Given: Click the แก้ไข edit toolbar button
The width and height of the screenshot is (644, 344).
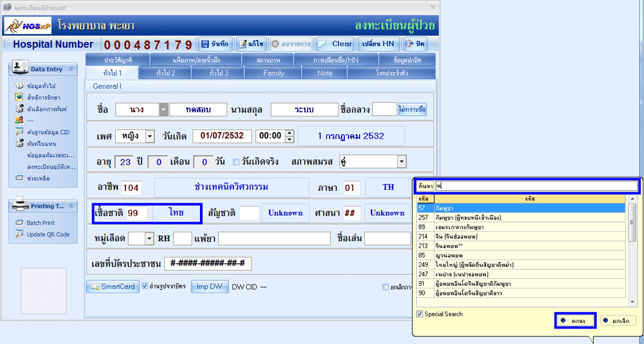Looking at the screenshot, I should [x=251, y=44].
